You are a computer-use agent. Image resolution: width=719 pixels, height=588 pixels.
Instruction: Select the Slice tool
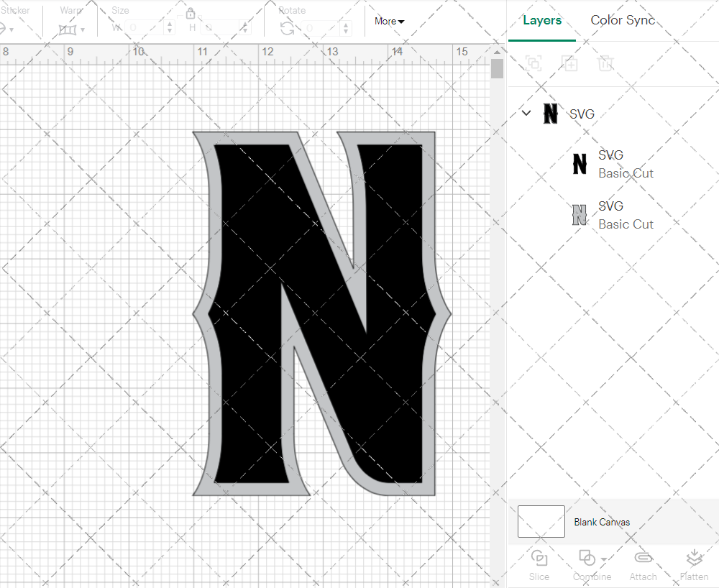pyautogui.click(x=539, y=564)
